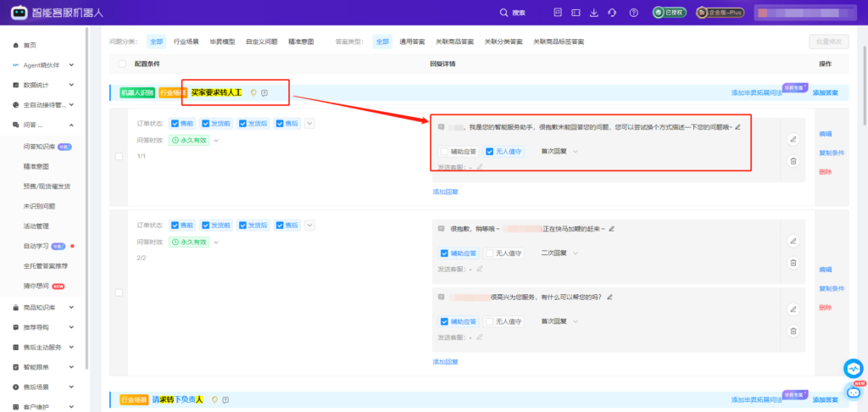Click 添加毕昇拓展问法 in the 买家要求转人工 row
Image resolution: width=868 pixels, height=412 pixels.
(756, 92)
